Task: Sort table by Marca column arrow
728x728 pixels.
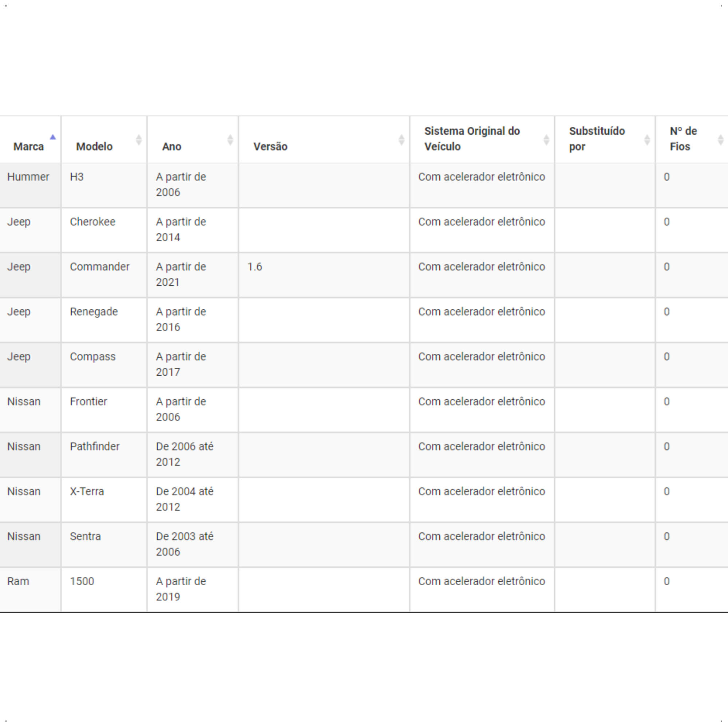Action: tap(53, 138)
